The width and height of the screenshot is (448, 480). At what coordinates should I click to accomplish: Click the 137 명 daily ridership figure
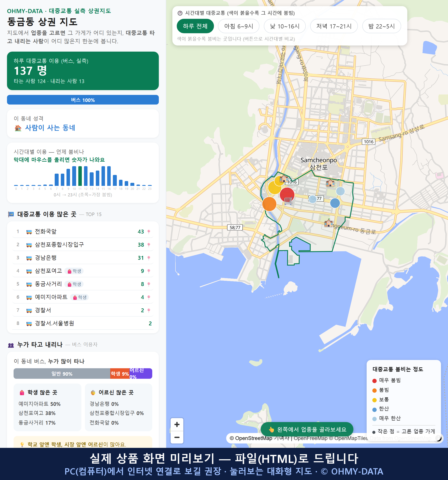(x=30, y=71)
